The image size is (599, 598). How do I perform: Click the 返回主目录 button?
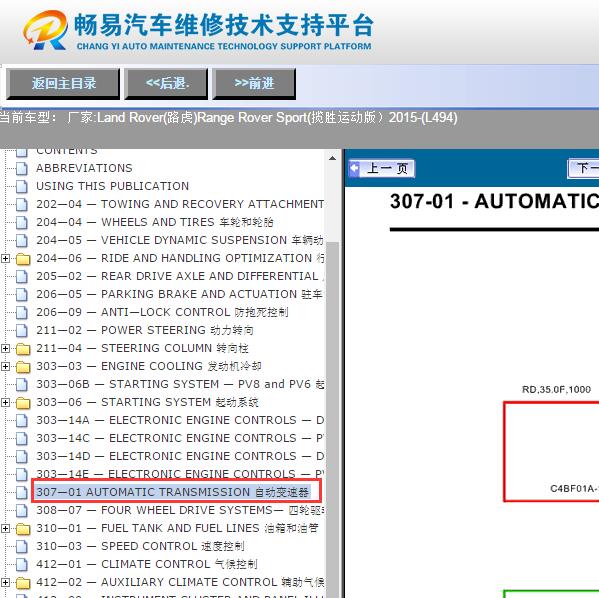pyautogui.click(x=63, y=84)
